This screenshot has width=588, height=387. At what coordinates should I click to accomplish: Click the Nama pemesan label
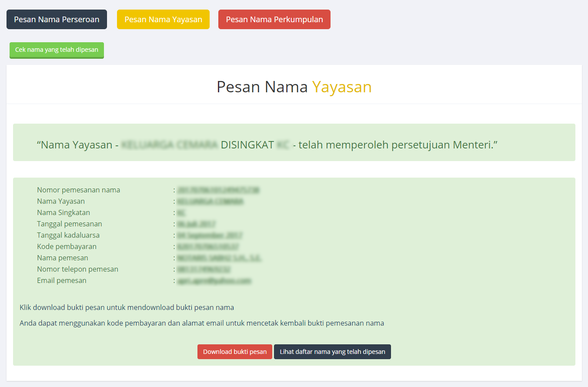click(x=63, y=258)
